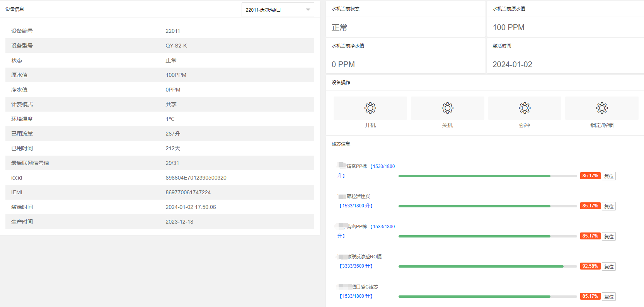Click the 开机 power-on gear icon

click(x=370, y=108)
